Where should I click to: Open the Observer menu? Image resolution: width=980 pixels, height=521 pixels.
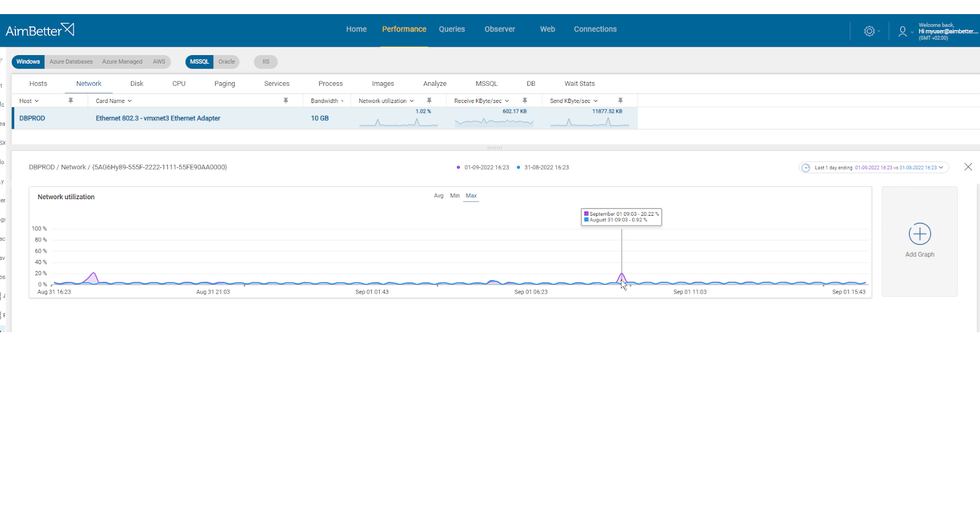click(500, 29)
